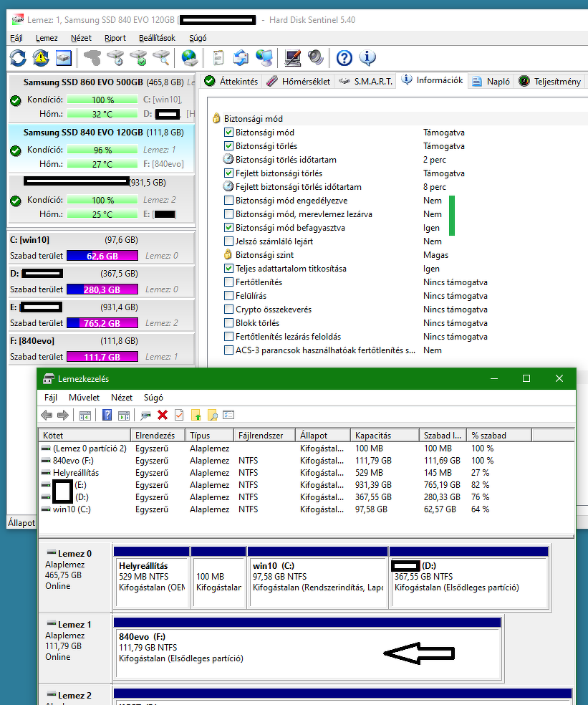This screenshot has width=588, height=705.
Task: Switch to the Áttekintés tab
Action: tap(231, 82)
